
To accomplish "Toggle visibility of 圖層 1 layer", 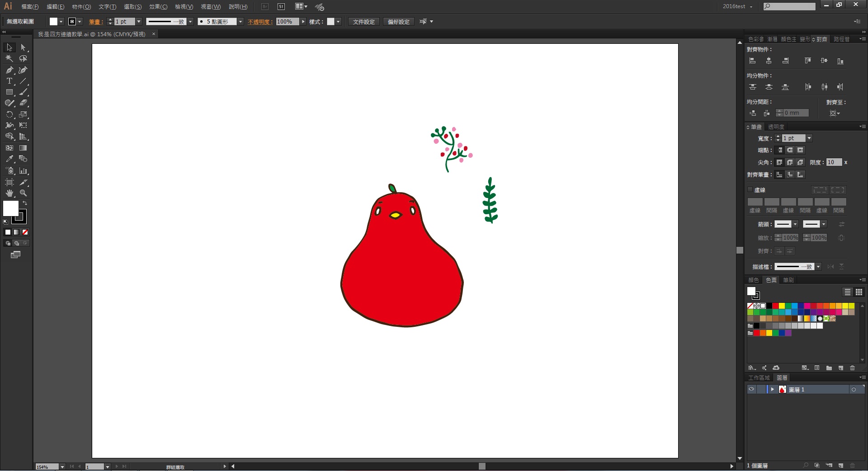I will tap(751, 389).
